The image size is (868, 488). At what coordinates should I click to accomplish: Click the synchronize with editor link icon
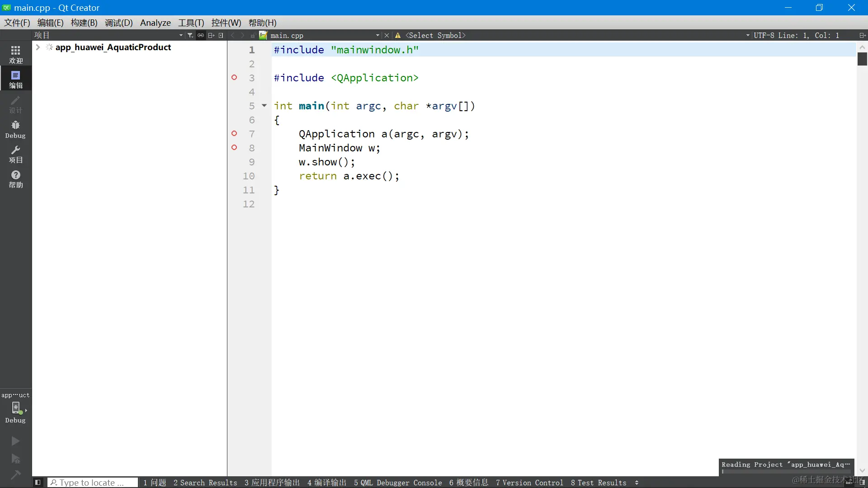pos(201,35)
